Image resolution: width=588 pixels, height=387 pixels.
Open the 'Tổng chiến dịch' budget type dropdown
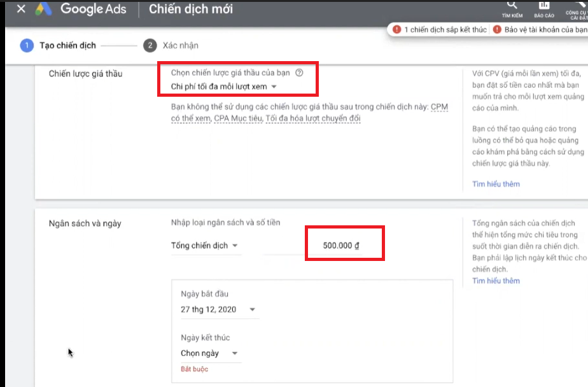coord(205,246)
